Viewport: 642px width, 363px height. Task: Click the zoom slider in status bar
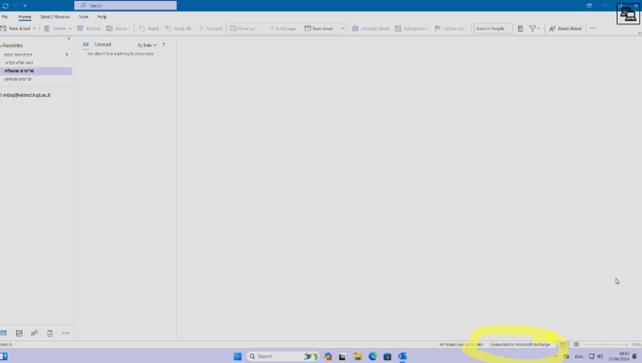[606, 345]
